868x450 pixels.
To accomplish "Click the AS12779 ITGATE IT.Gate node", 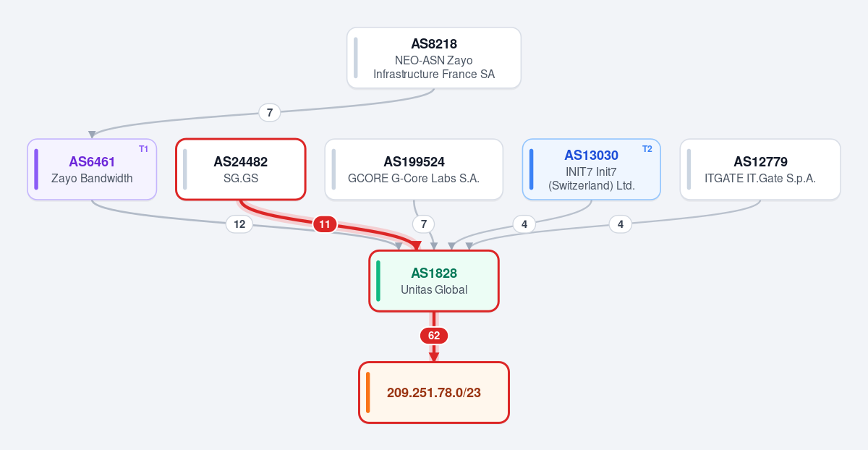I will click(760, 169).
